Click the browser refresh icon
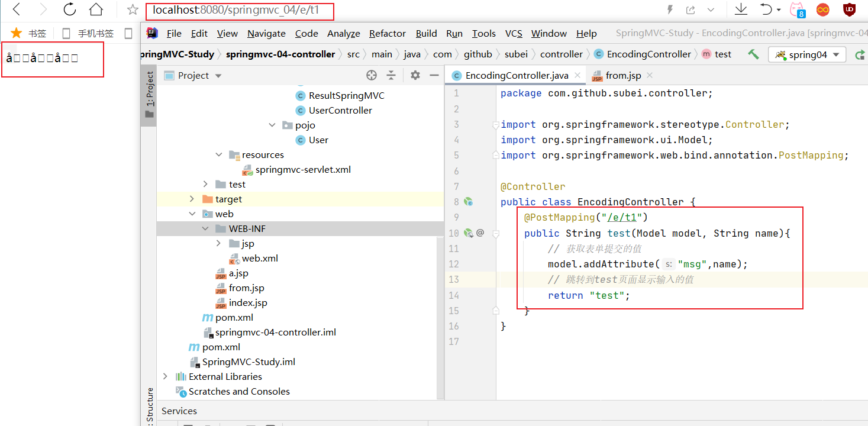 [x=70, y=9]
